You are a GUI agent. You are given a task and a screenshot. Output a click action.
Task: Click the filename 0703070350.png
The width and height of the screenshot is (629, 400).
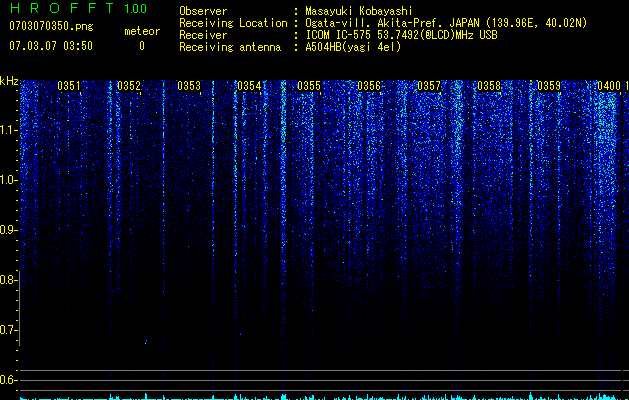point(51,26)
